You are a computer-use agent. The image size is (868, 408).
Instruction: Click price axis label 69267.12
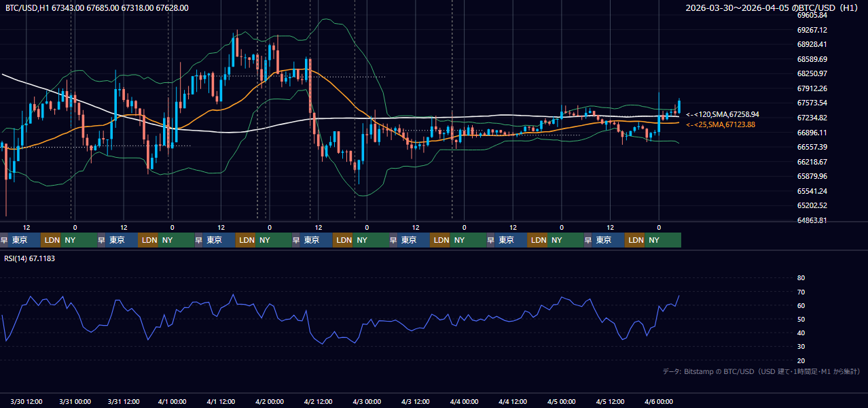(x=812, y=30)
